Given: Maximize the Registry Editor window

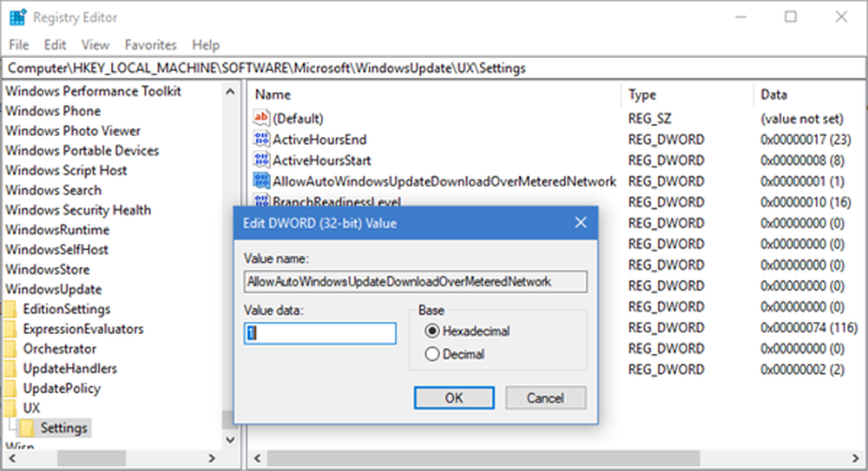Looking at the screenshot, I should pos(791,17).
